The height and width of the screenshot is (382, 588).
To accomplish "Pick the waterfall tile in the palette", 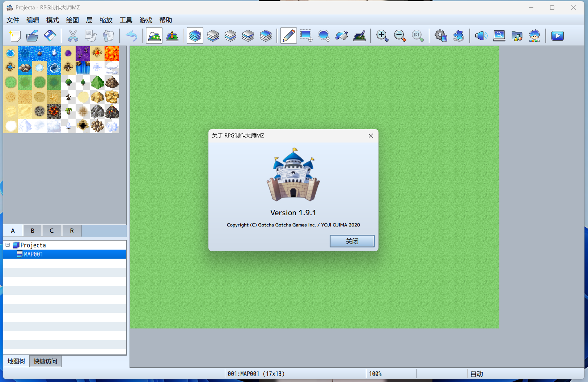I will (83, 68).
